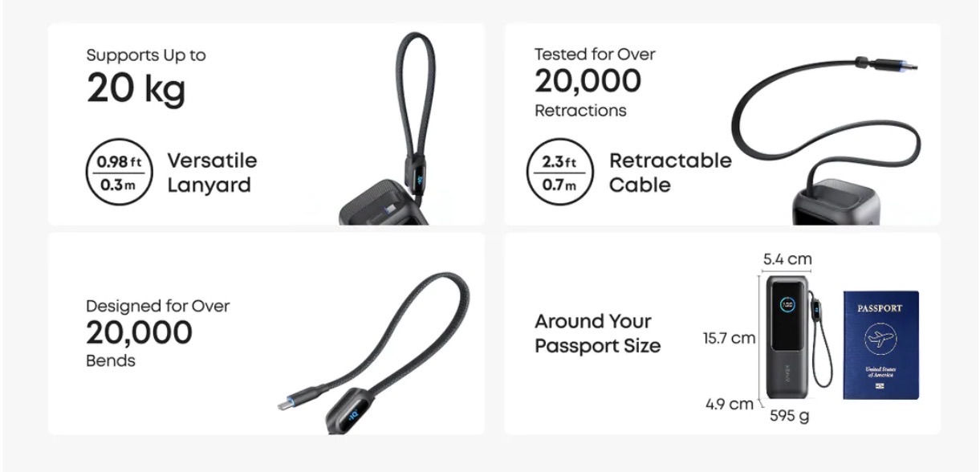Click the 0.98 ft / 0.3 m circle badge
The width and height of the screenshot is (980, 472).
[119, 173]
